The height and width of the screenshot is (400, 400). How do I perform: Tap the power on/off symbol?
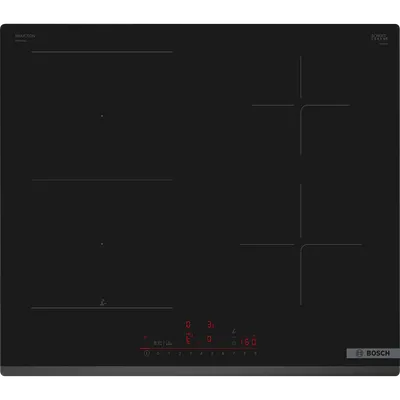[146, 353]
